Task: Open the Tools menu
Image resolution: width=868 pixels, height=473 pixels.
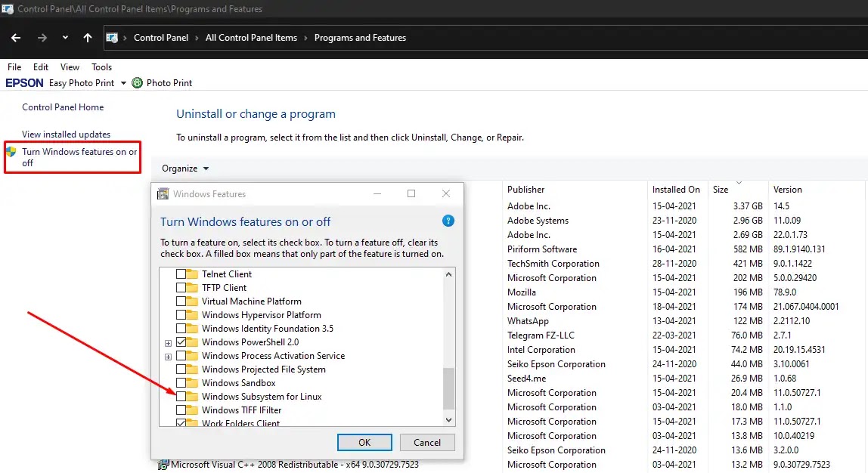Action: click(101, 67)
